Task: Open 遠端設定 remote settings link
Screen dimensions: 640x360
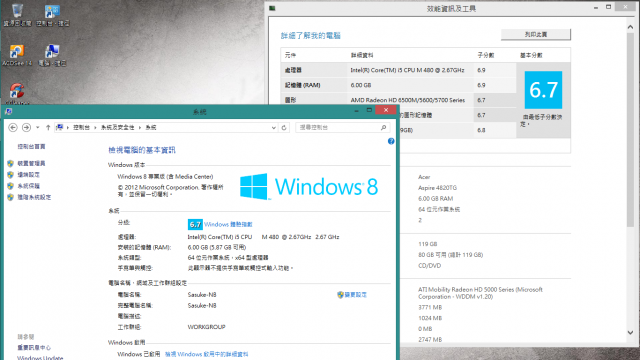Action: (29, 175)
